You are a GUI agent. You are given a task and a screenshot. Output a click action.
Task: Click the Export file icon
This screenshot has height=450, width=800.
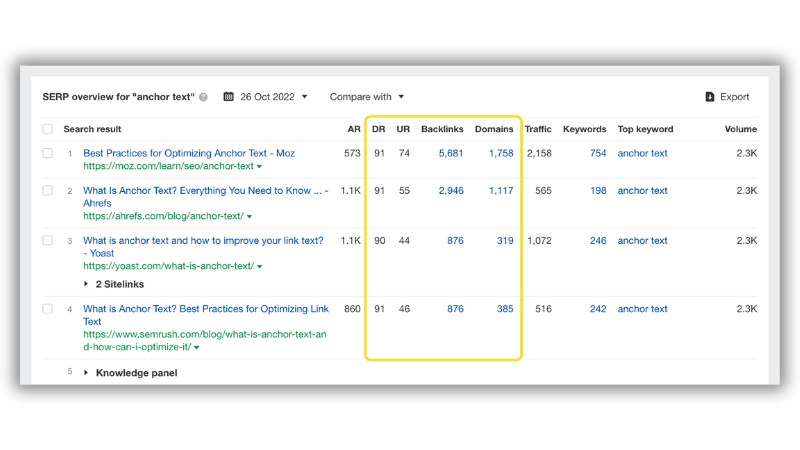(x=710, y=96)
